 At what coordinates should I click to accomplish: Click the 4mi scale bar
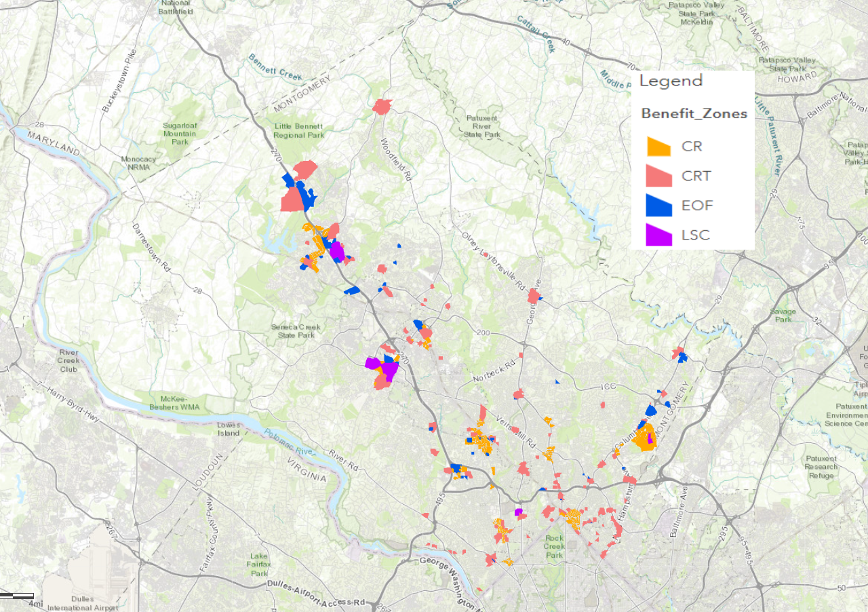[18, 596]
